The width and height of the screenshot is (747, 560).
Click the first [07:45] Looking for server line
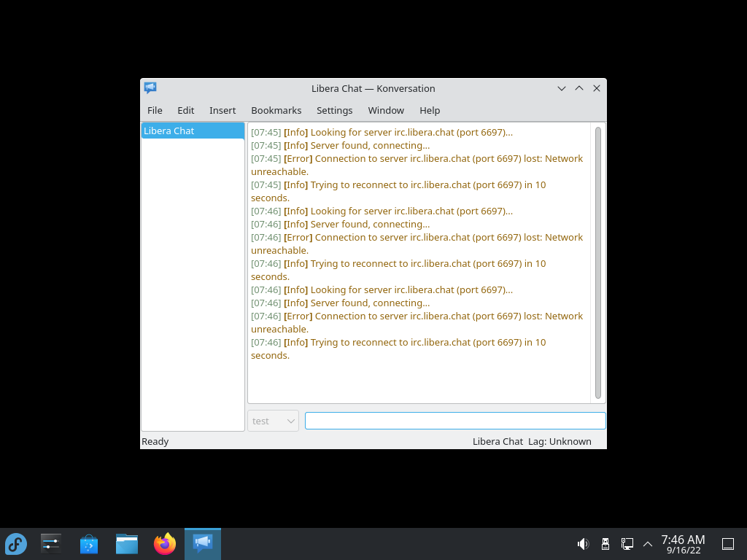coord(382,133)
